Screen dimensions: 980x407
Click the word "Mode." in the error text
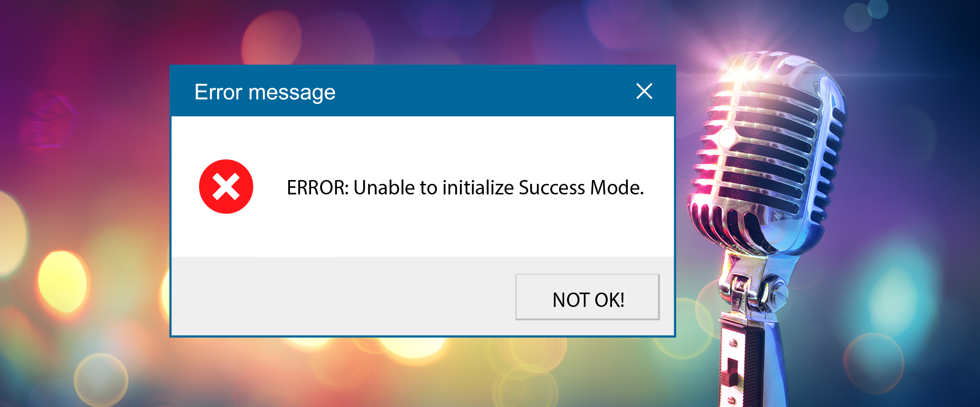click(617, 188)
